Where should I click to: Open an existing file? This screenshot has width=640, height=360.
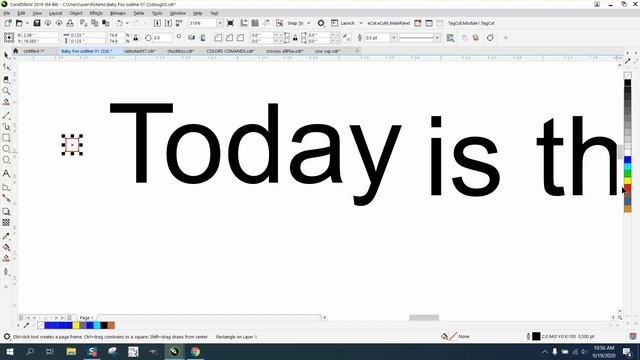click(x=19, y=23)
